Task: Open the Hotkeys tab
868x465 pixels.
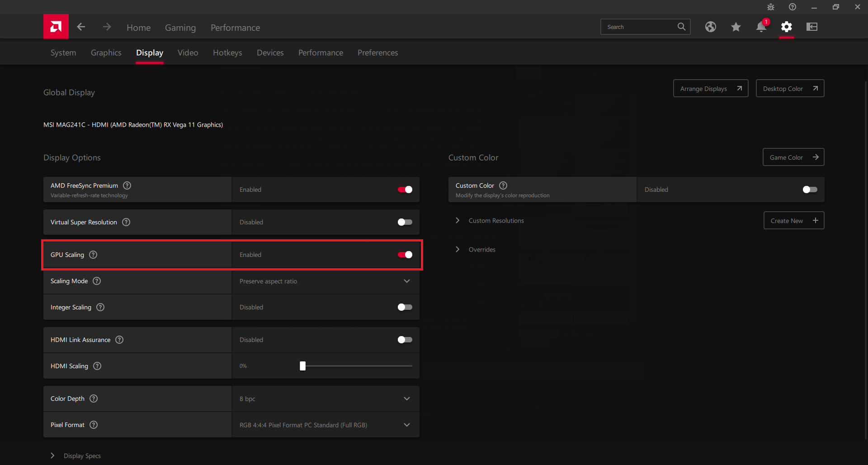Action: pos(227,53)
